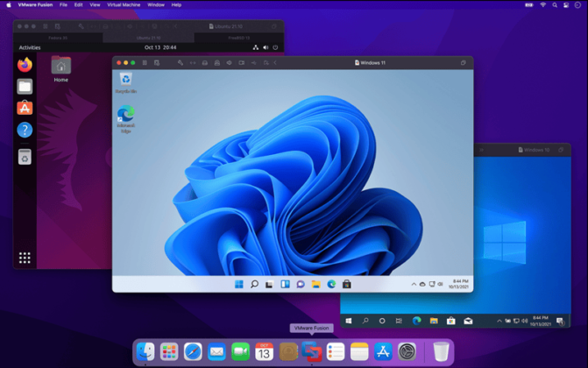Viewport: 588px width, 368px height.
Task: Click the power icon in Ubuntu top bar
Action: (x=275, y=47)
